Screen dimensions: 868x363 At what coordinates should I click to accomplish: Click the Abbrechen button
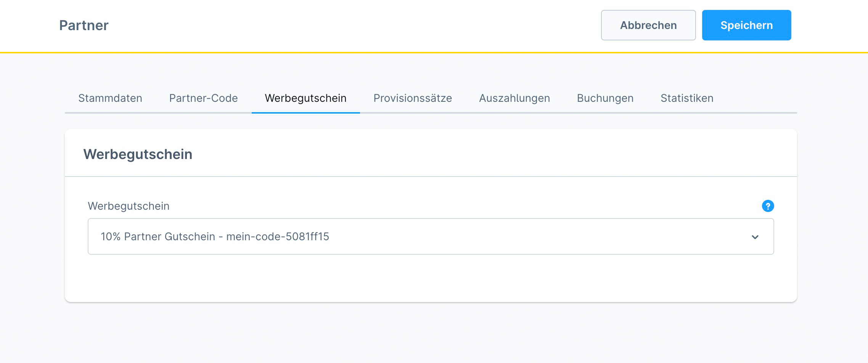coord(648,25)
